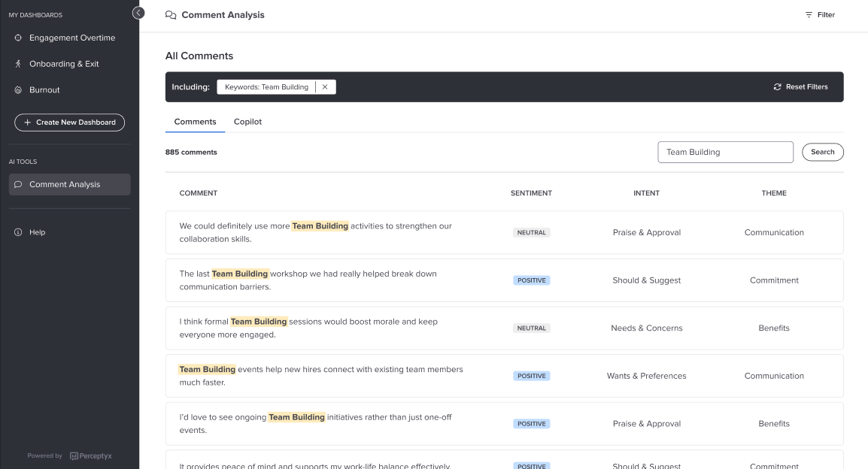Click 'Communication' theme in new hires row
868x469 pixels.
click(774, 376)
